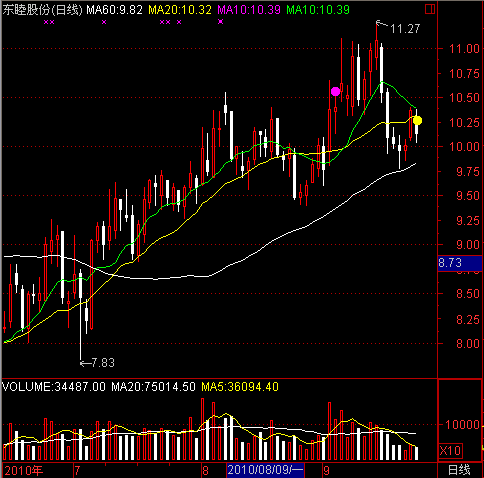Select the 东睦股份(日线) stock title
Image resolution: width=484 pixels, height=478 pixels.
point(42,10)
